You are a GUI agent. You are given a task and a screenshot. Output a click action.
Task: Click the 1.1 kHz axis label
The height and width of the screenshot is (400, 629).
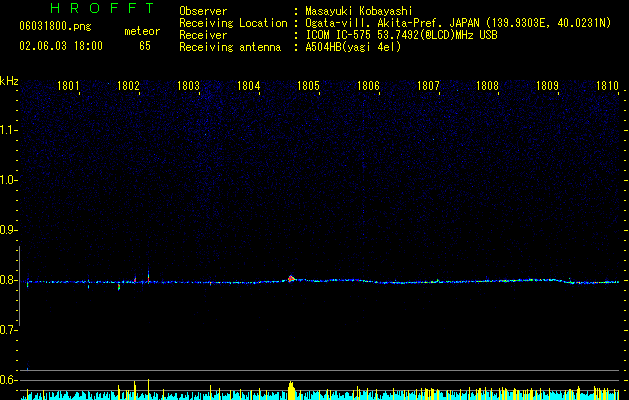tap(7, 130)
